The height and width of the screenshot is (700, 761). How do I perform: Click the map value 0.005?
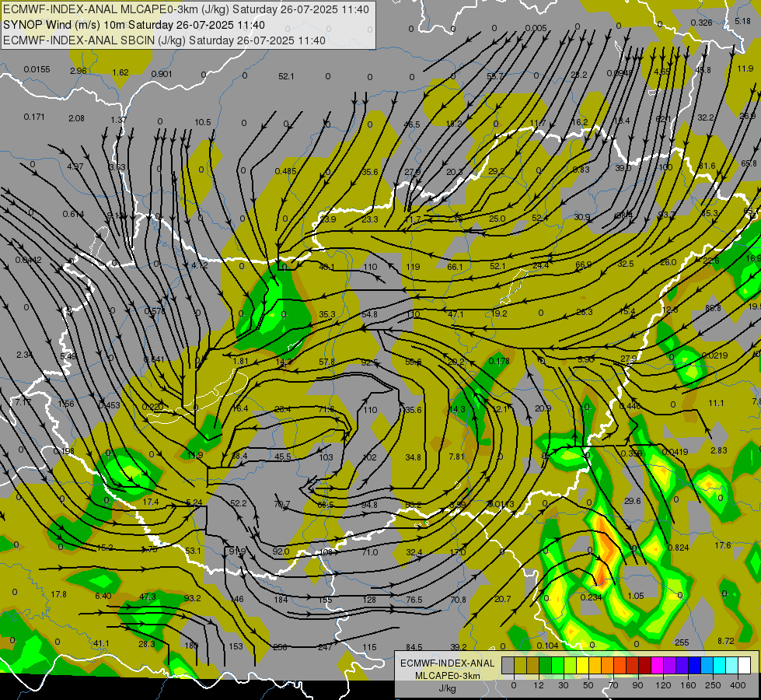(536, 28)
